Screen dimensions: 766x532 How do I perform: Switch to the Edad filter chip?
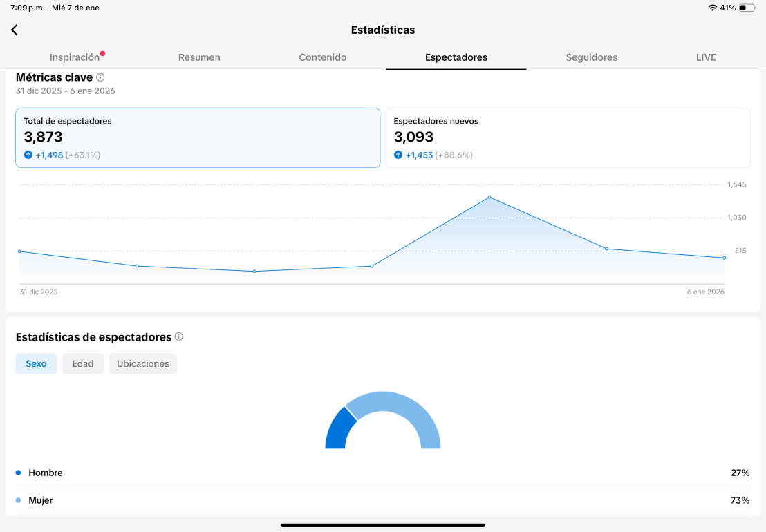click(82, 363)
